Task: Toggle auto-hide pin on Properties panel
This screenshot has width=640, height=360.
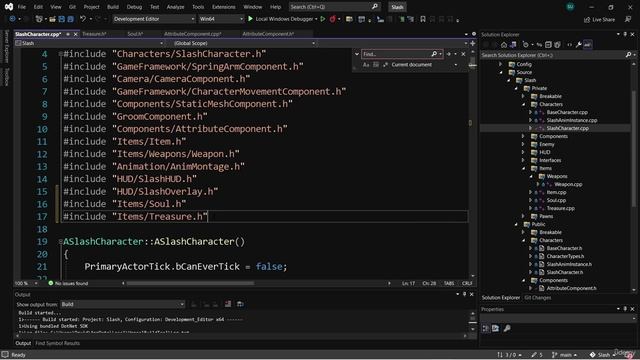Action: pos(625,309)
